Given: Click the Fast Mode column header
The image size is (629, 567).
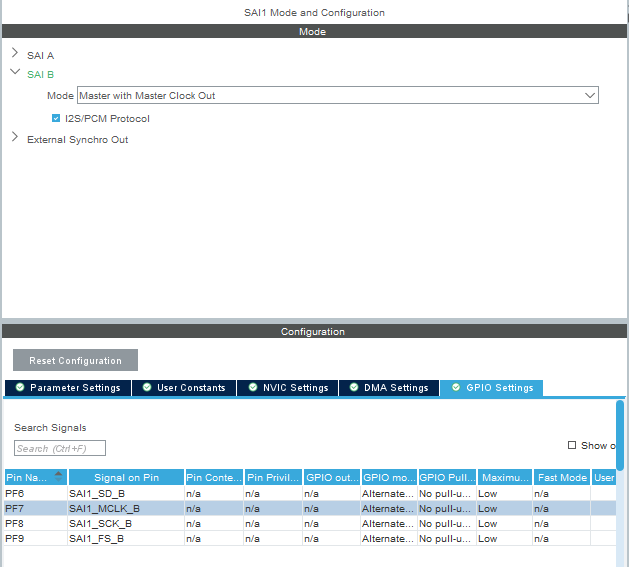Looking at the screenshot, I should [x=562, y=478].
